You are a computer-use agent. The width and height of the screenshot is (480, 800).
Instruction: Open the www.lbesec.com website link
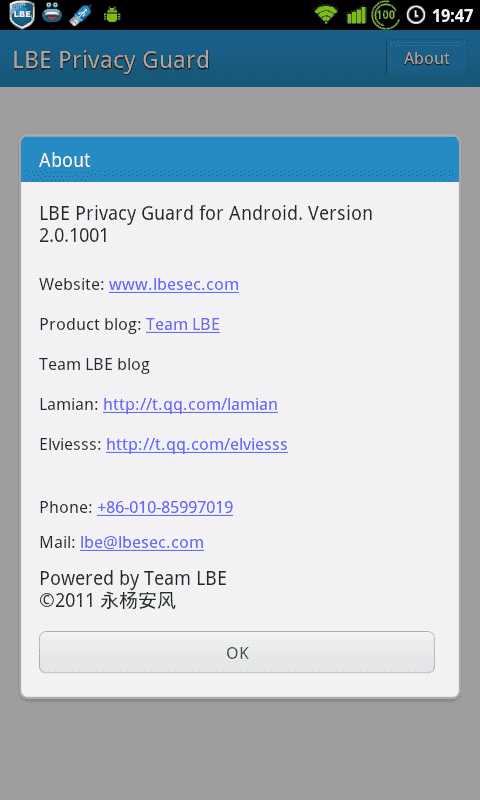pos(174,284)
